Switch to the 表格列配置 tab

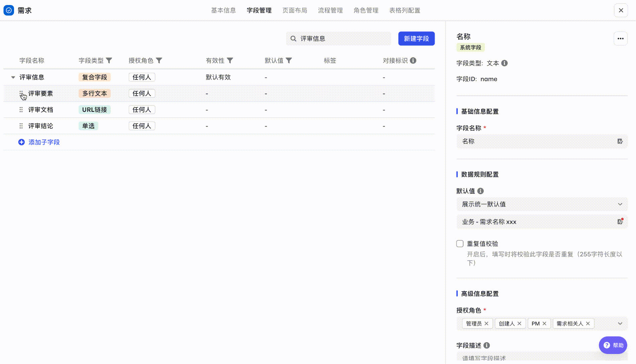[405, 10]
